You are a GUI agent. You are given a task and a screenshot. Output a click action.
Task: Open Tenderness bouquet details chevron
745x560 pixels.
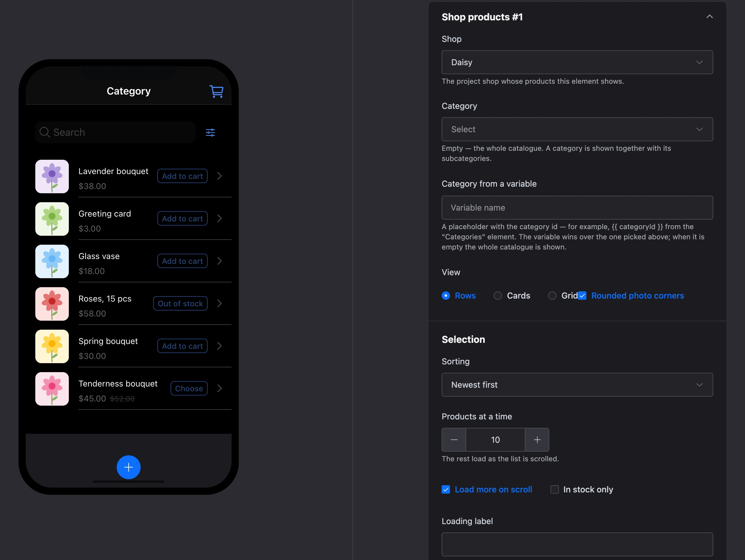click(x=220, y=388)
